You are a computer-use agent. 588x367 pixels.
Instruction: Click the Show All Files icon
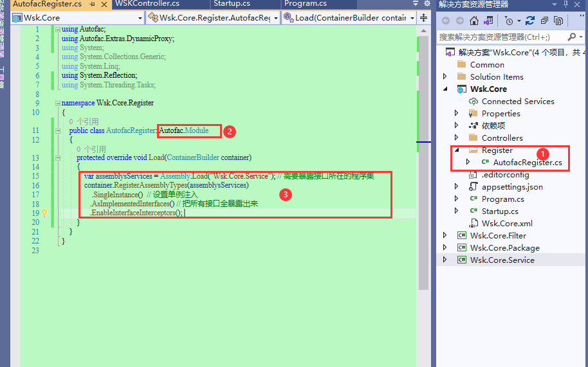559,21
